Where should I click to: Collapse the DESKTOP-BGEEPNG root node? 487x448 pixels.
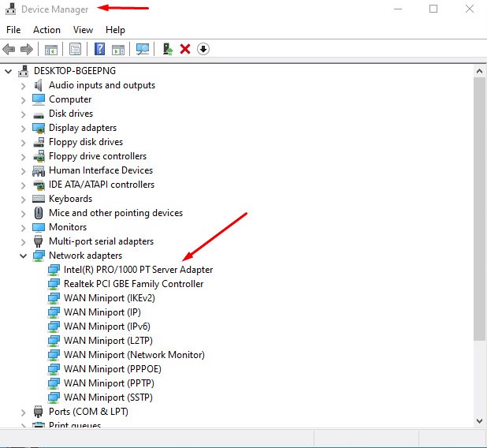(x=9, y=72)
